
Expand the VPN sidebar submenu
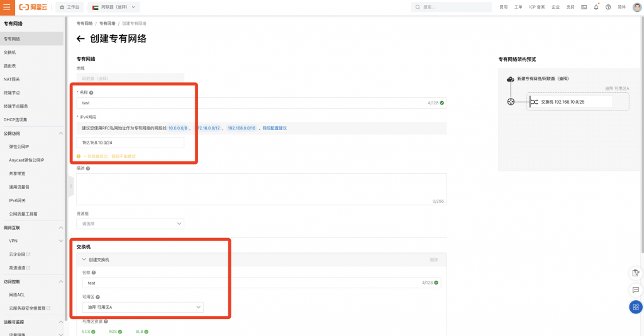click(x=61, y=241)
